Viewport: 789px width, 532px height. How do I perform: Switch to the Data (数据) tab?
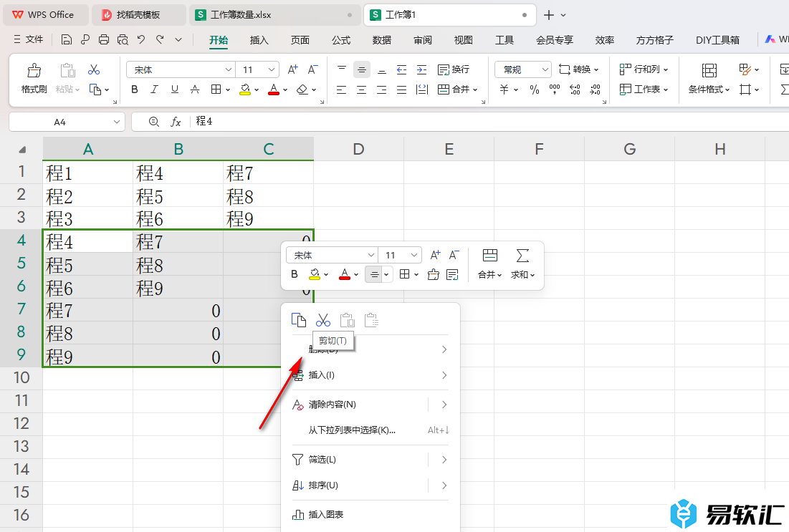382,40
